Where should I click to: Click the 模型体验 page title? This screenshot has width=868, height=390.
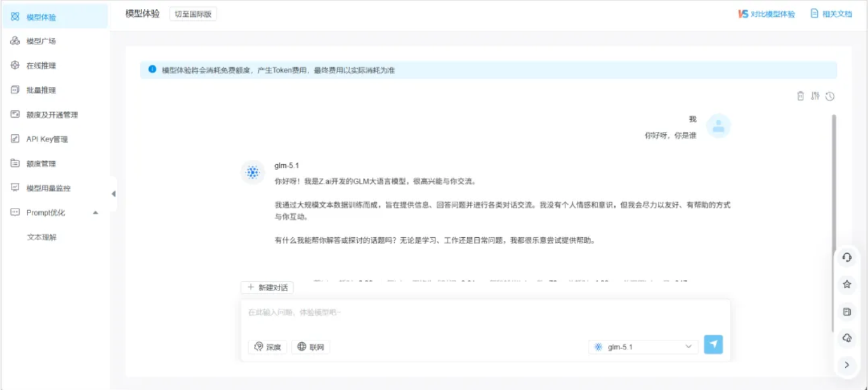click(143, 14)
